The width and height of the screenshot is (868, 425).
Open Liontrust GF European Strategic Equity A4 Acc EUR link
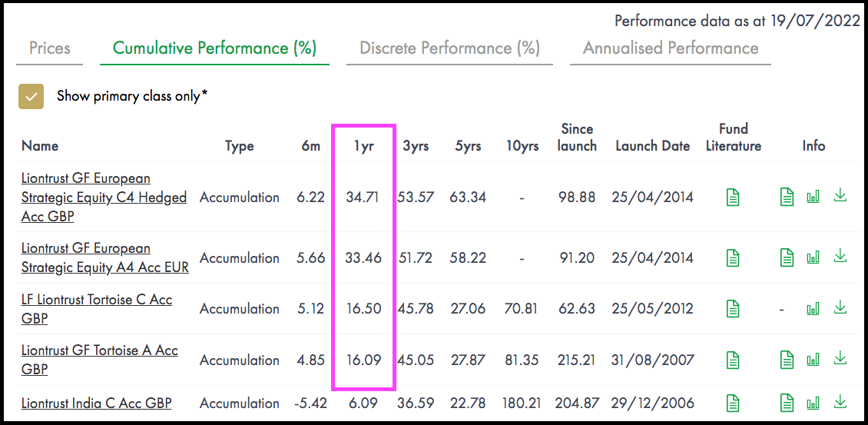coord(105,257)
